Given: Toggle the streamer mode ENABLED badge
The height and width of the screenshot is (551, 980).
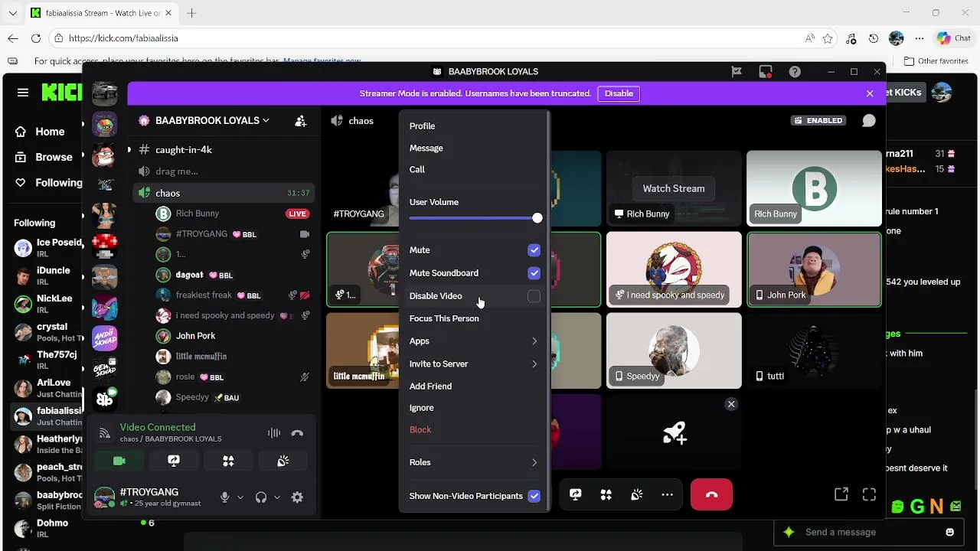Looking at the screenshot, I should click(x=818, y=121).
